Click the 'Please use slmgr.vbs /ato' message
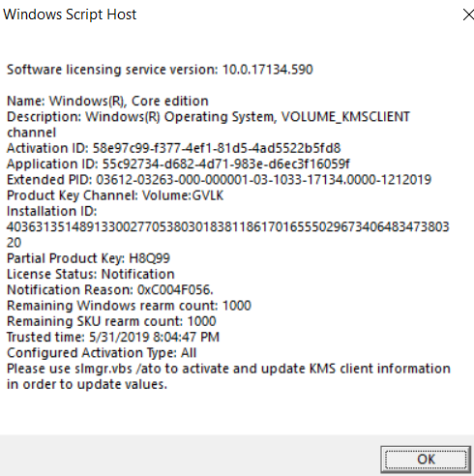474x476 pixels. [x=228, y=376]
